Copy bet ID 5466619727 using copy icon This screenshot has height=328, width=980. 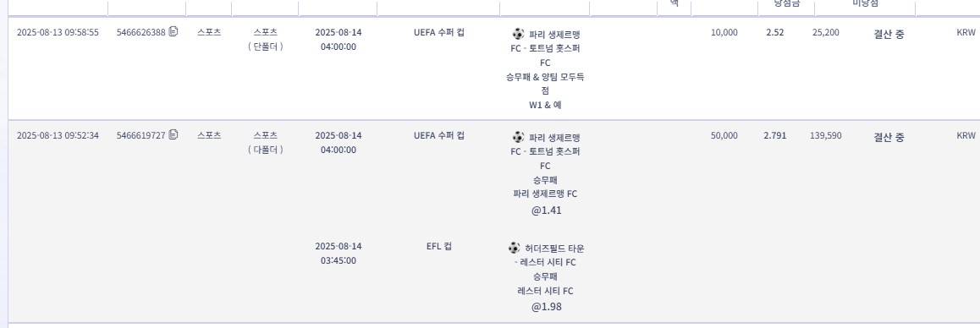(173, 135)
